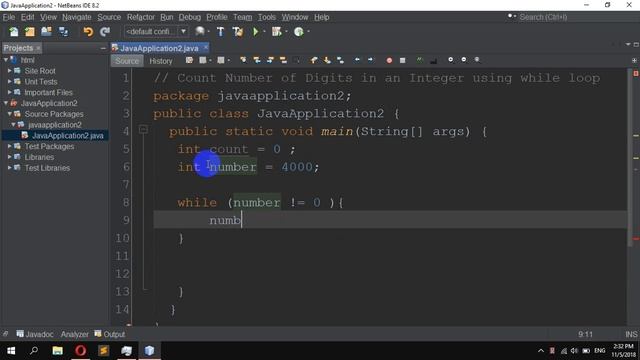Open the Edit menu
640x360 pixels.
point(28,17)
